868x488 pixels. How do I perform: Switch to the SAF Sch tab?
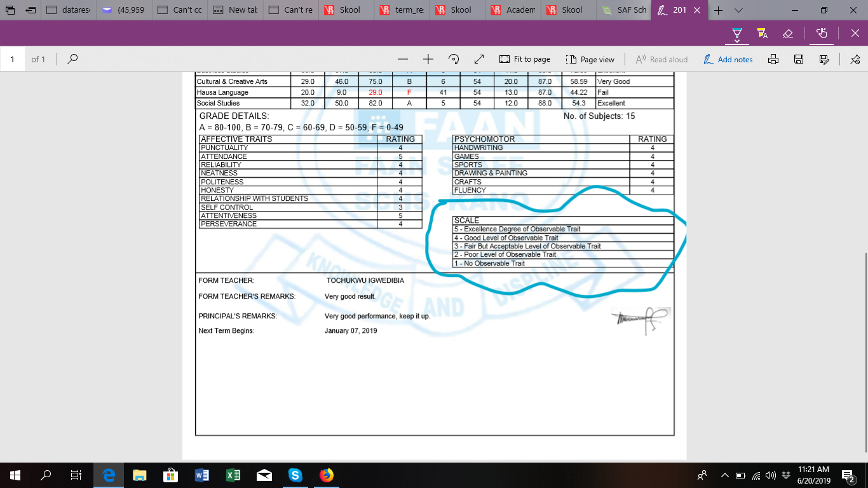coord(625,10)
